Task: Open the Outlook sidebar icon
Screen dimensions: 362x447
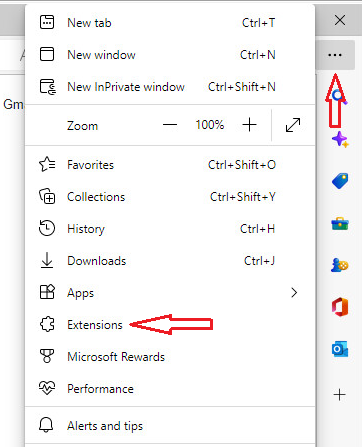Action: pyautogui.click(x=340, y=349)
